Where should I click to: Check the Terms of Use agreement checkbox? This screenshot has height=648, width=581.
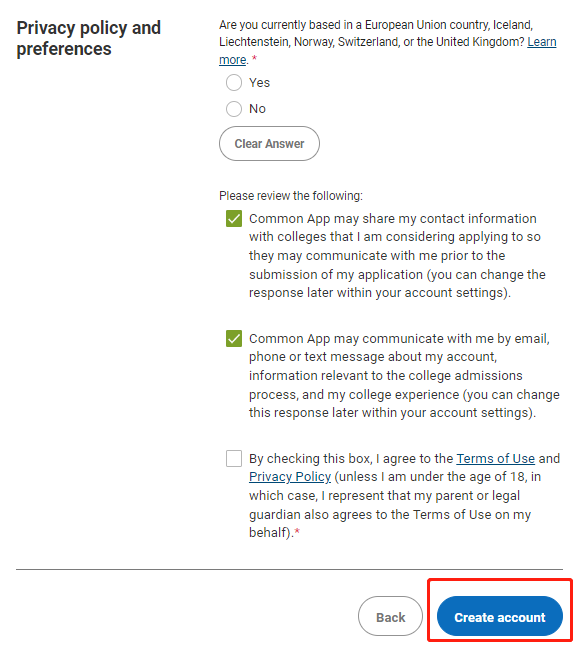(233, 458)
